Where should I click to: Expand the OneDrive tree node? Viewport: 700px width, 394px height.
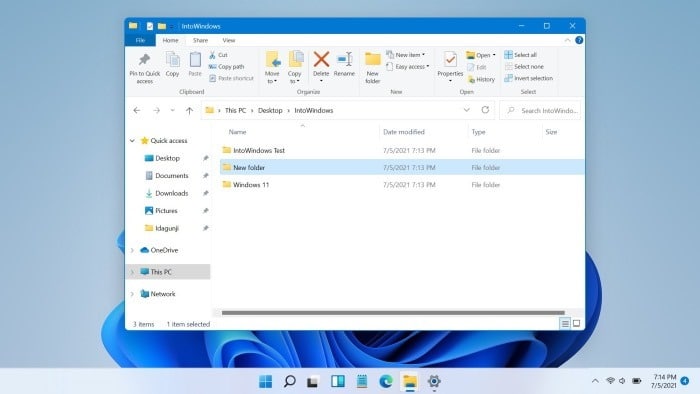(132, 250)
